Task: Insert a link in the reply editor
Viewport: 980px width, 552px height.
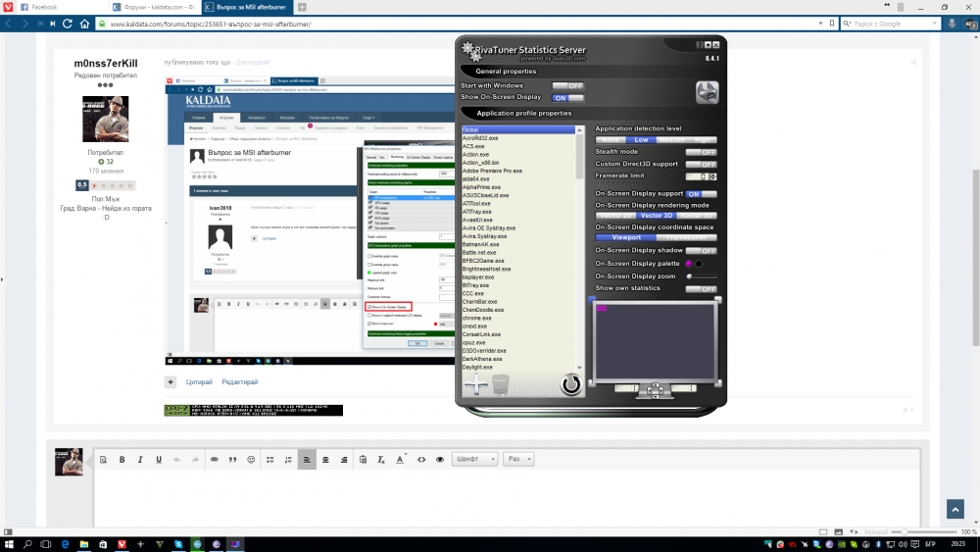Action: (215, 460)
